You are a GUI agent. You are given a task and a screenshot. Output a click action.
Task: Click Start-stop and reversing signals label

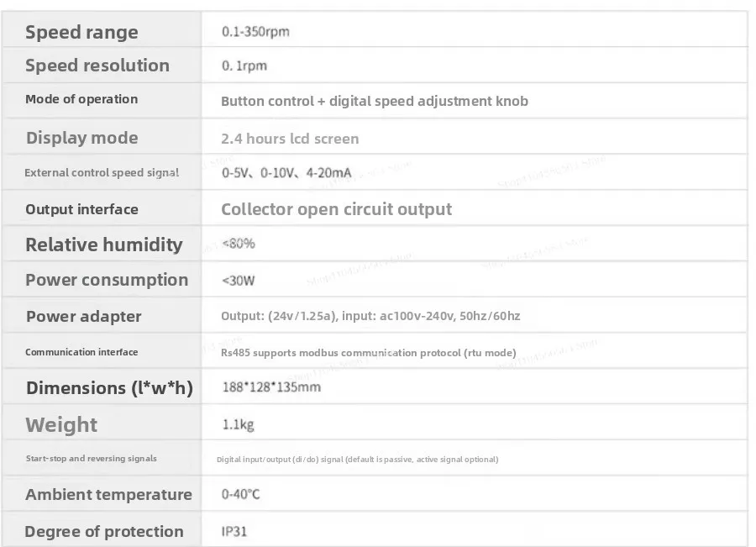[91, 458]
